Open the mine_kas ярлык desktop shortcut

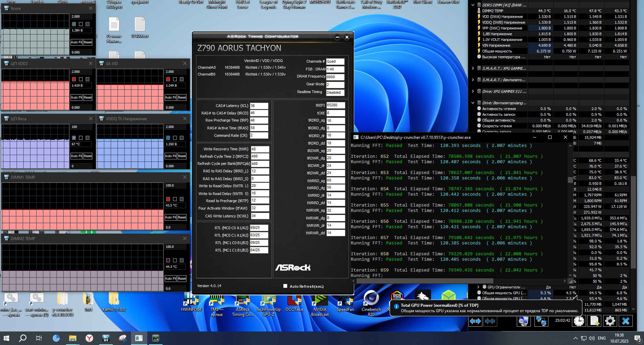tap(11, 304)
